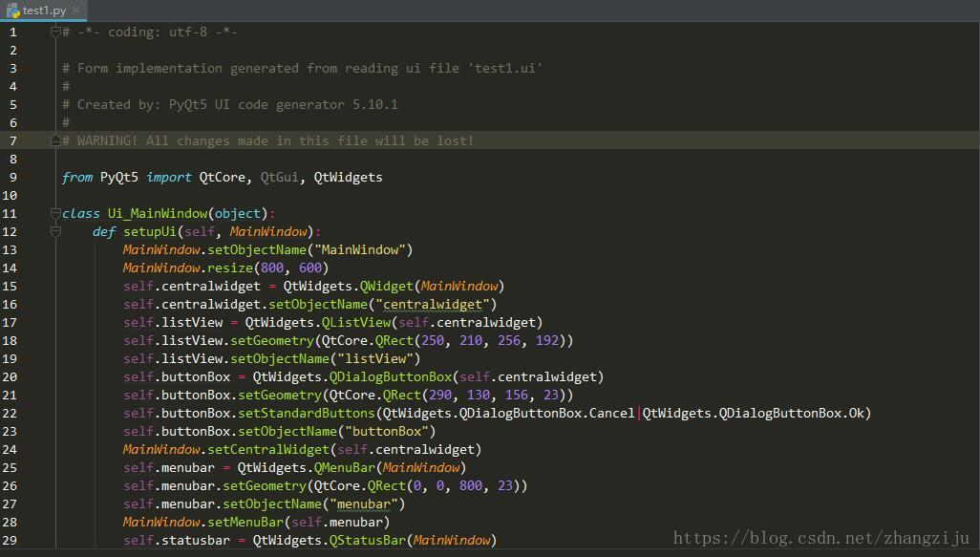Screen dimensions: 980x557
Task: Click the '"MainWindow"' string on line 13
Action: click(x=359, y=250)
